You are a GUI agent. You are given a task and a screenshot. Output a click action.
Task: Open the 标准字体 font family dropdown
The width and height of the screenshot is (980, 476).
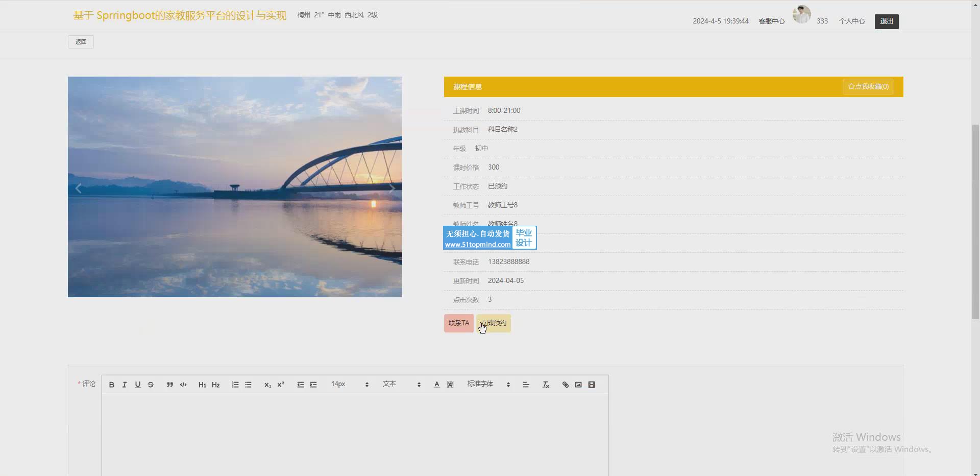(x=488, y=384)
